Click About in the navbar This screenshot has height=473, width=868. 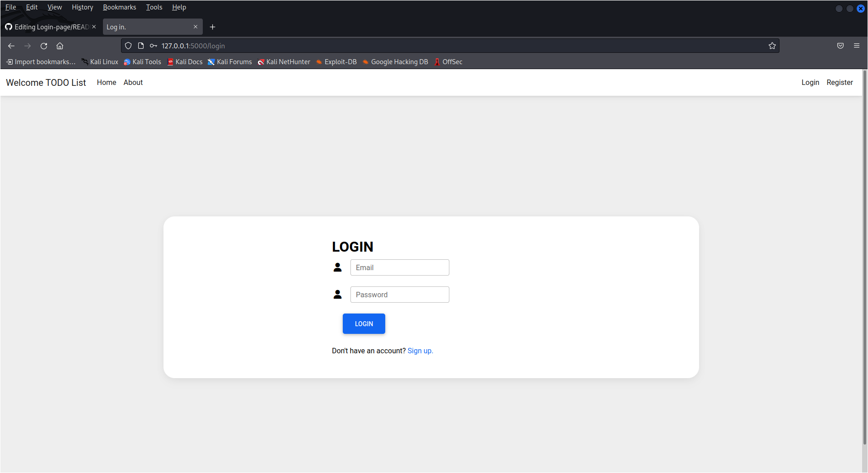tap(133, 82)
